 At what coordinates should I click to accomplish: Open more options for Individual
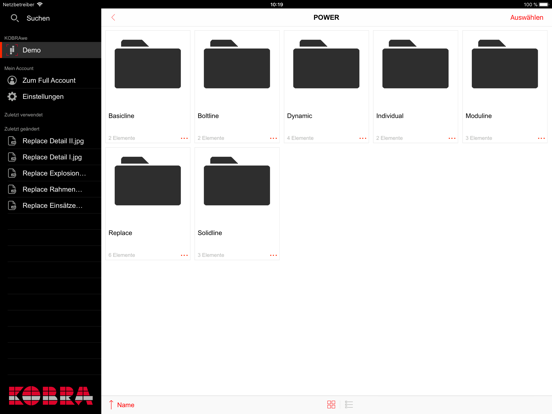pyautogui.click(x=452, y=138)
